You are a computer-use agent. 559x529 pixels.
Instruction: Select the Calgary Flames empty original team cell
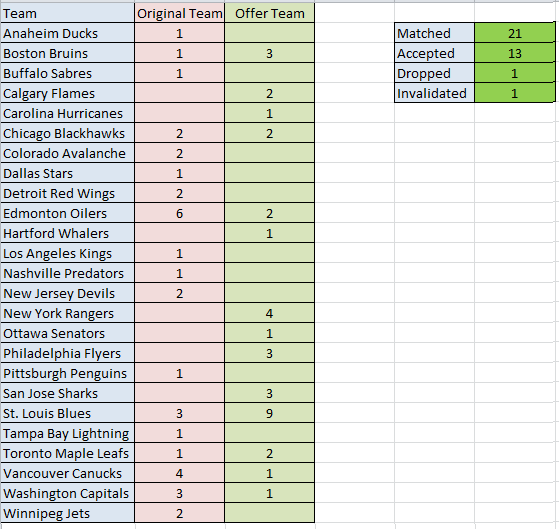[180, 93]
